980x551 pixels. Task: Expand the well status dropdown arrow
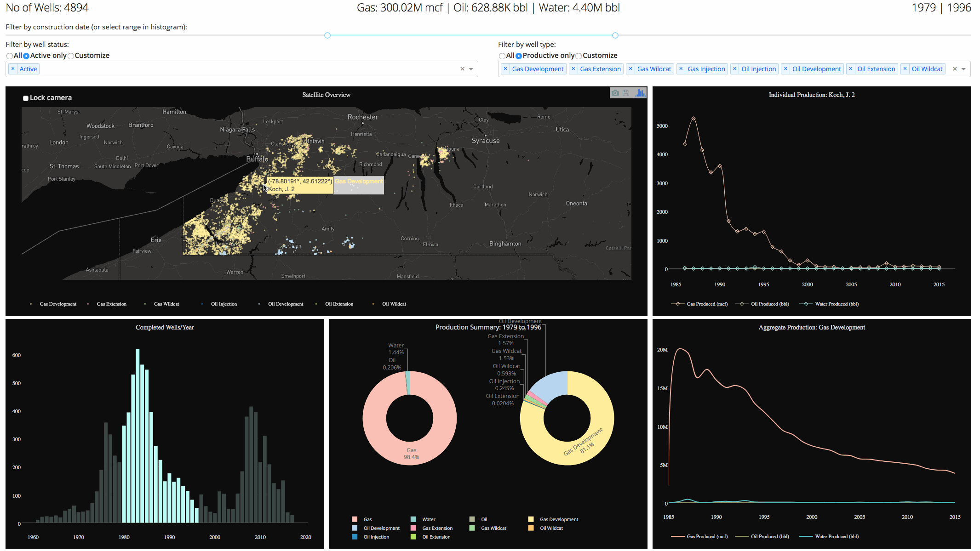[x=471, y=69]
